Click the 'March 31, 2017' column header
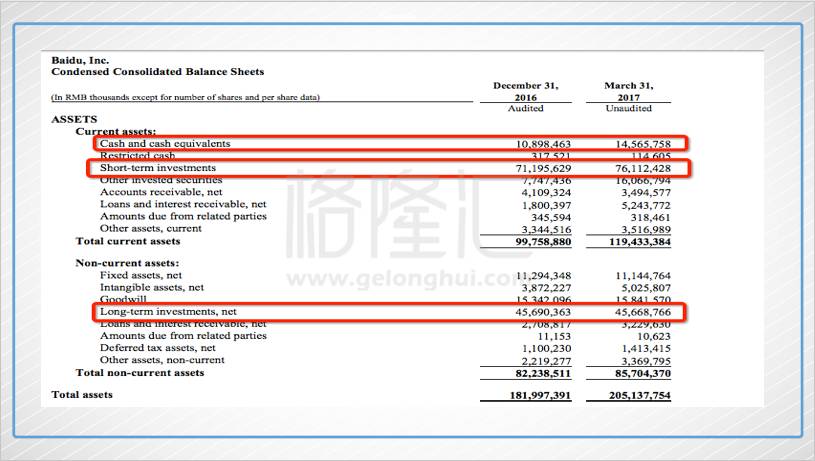The image size is (815, 461). click(x=628, y=91)
